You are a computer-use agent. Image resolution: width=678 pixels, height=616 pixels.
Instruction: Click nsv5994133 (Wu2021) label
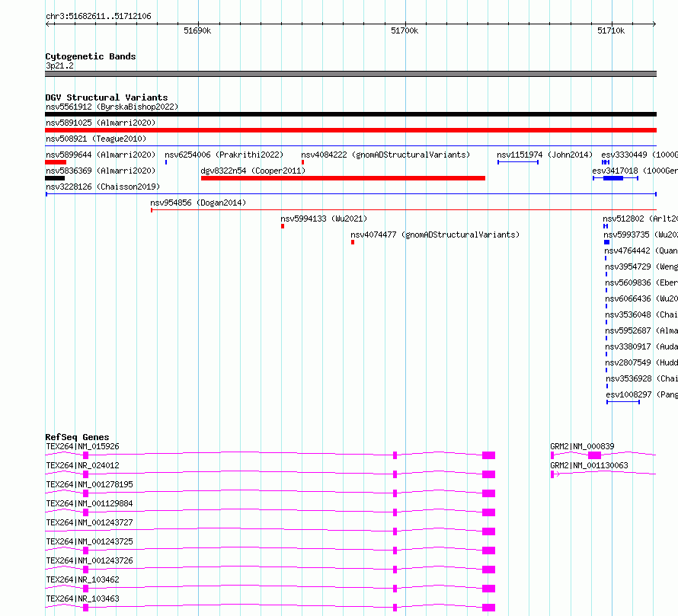(324, 219)
